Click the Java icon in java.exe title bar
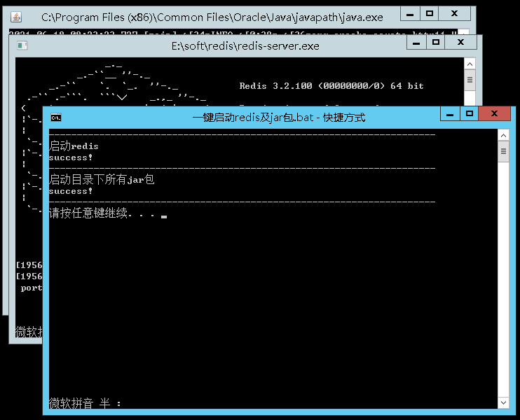This screenshot has height=420, width=520. tap(16, 17)
